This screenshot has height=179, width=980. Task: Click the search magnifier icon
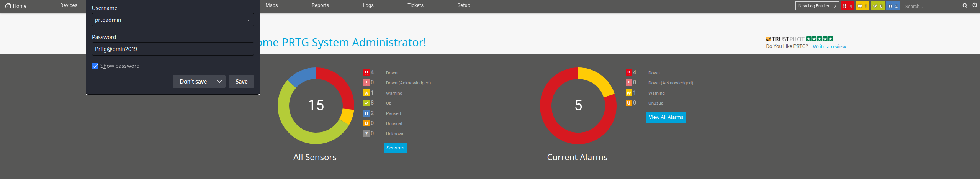965,6
